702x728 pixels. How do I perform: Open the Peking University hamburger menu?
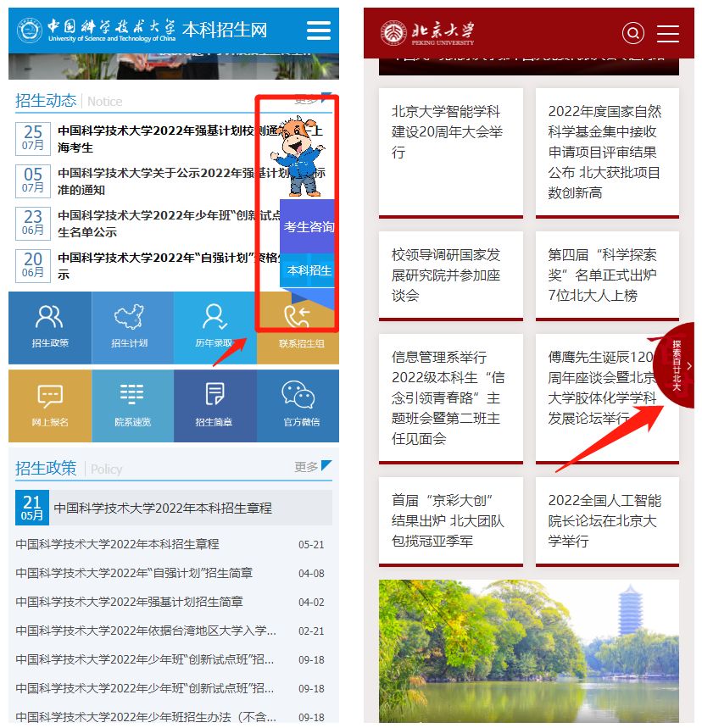coord(667,34)
